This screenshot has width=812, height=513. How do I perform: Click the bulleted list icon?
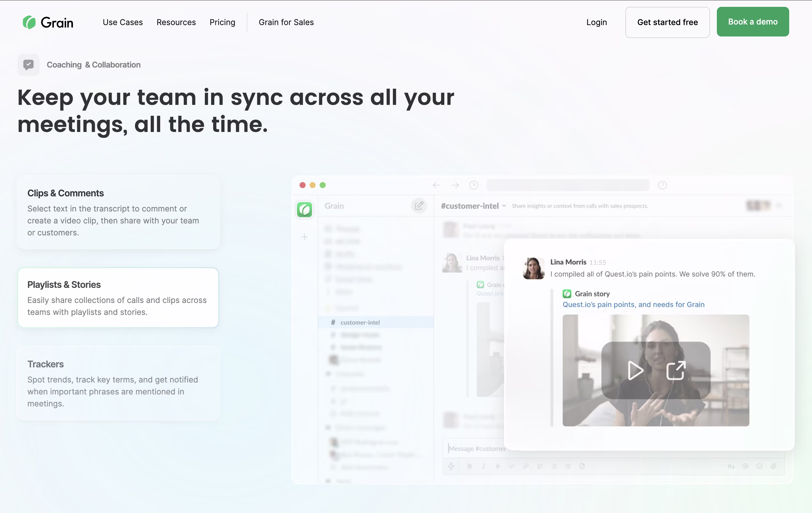click(554, 466)
